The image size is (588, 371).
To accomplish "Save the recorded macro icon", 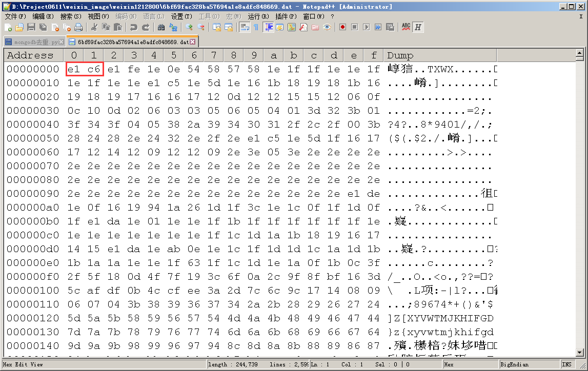I will point(390,27).
